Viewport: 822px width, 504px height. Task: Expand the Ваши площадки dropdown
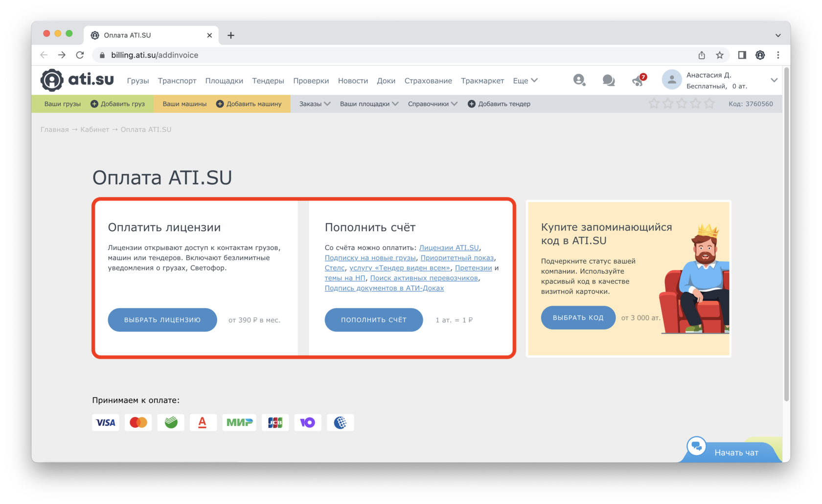(369, 104)
